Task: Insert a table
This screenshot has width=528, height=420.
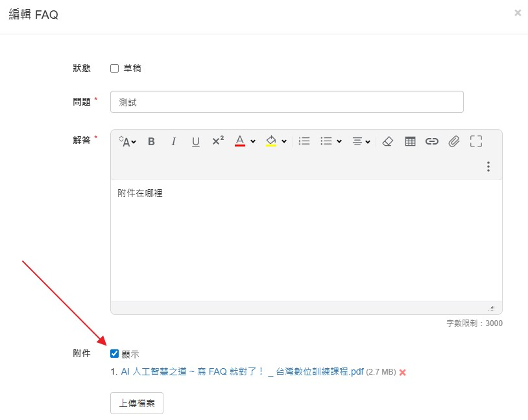Action: [x=410, y=141]
